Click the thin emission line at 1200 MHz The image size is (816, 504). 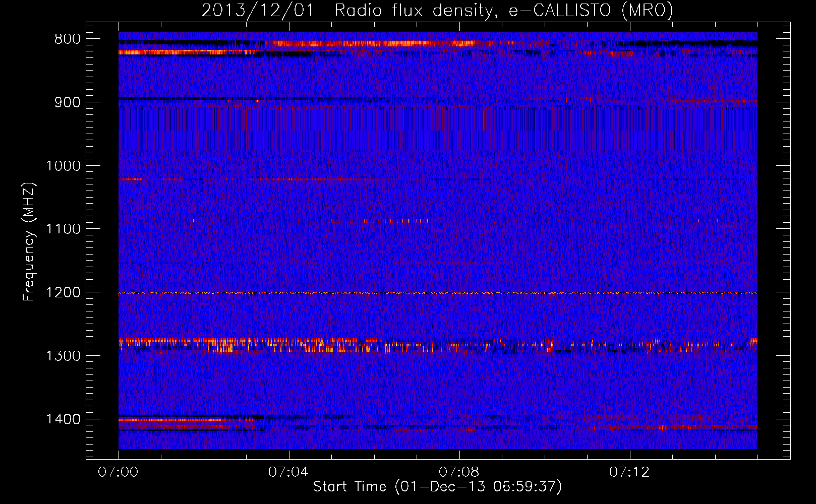tap(438, 293)
